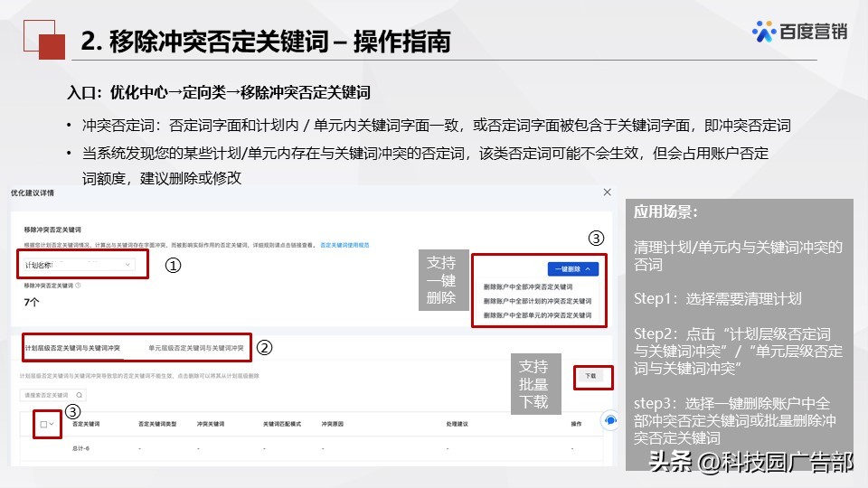Choose 删除账户中全部计划的冲突否定关键词 option

pos(537,301)
